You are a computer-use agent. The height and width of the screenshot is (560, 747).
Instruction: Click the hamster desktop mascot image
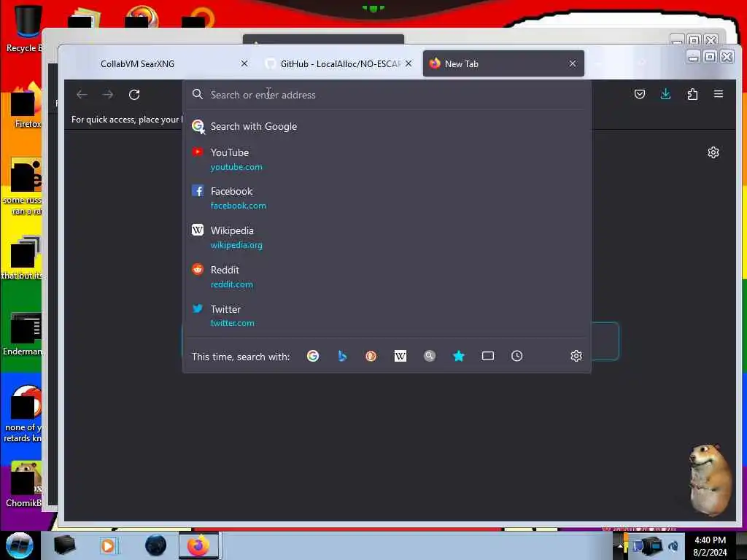pos(709,480)
